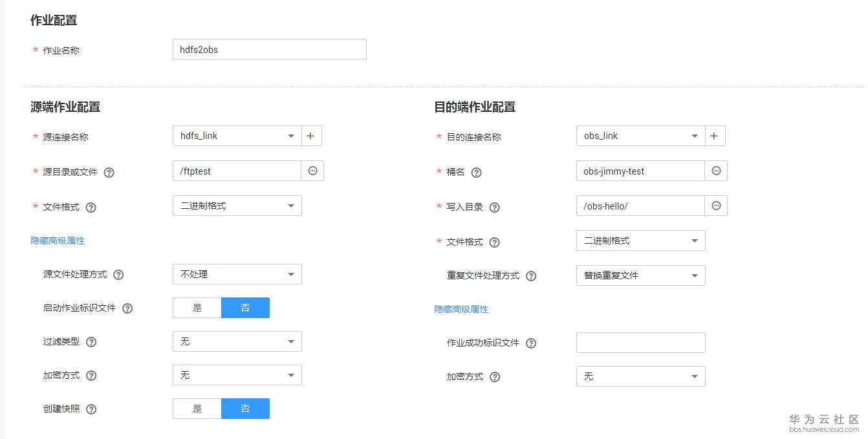
Task: Open browse icon for write directory /obs-hello/
Action: (x=716, y=206)
